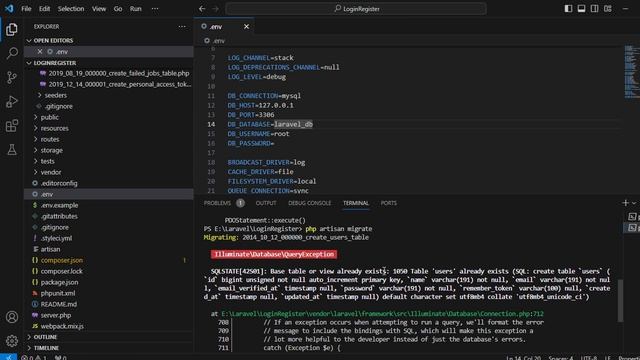Click the line and column status indicator
This screenshot has height=360, width=640.
click(x=524, y=358)
